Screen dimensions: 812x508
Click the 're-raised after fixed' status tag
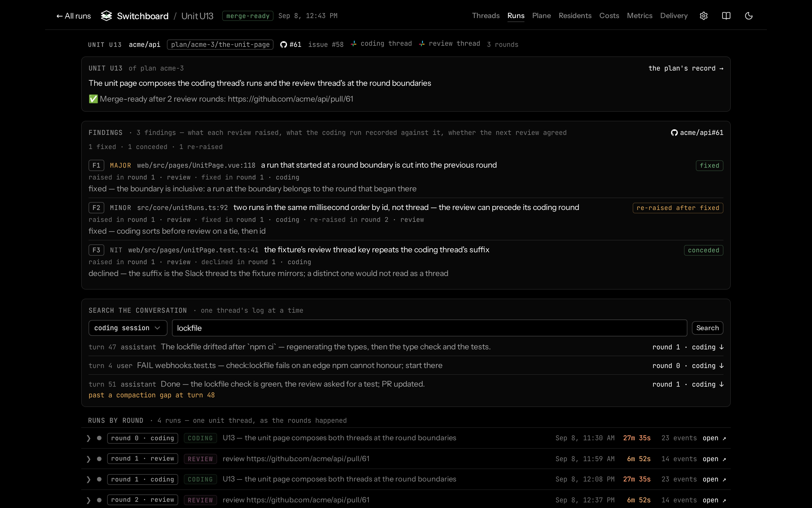pyautogui.click(x=678, y=208)
